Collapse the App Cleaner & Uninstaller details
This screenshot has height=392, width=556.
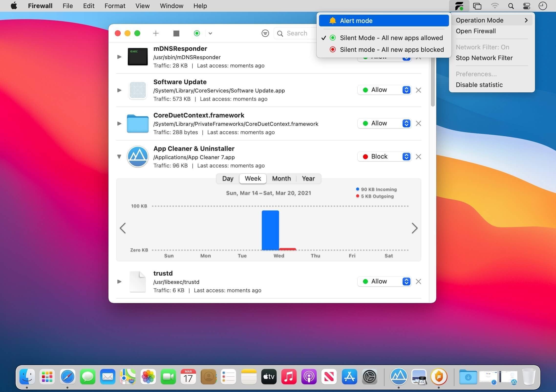[119, 157]
